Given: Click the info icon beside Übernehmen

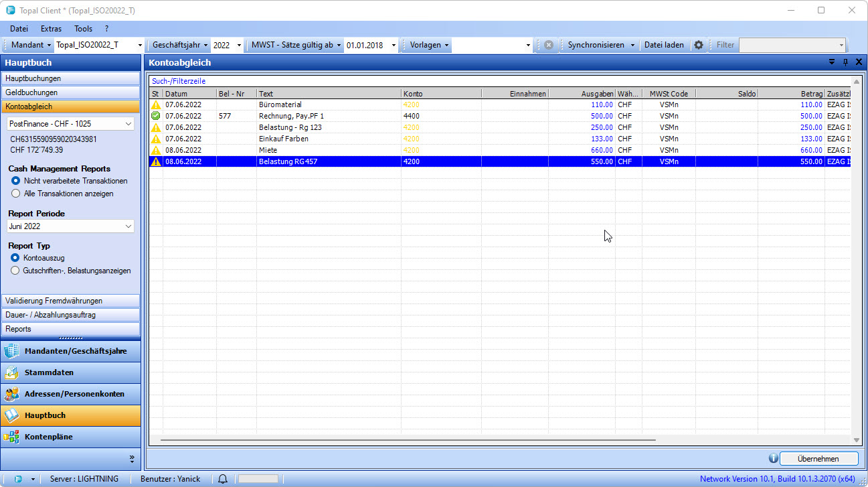Looking at the screenshot, I should (x=773, y=458).
